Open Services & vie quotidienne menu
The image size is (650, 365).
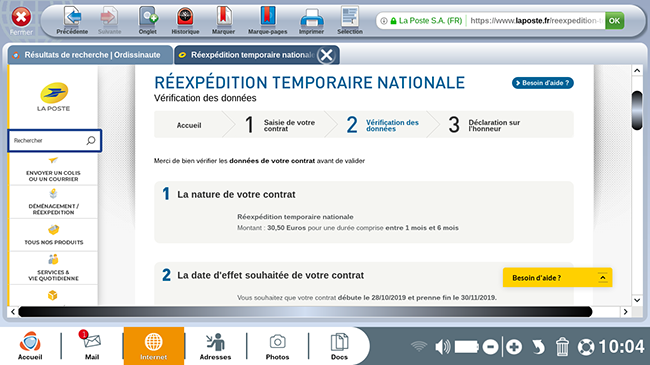(x=53, y=268)
